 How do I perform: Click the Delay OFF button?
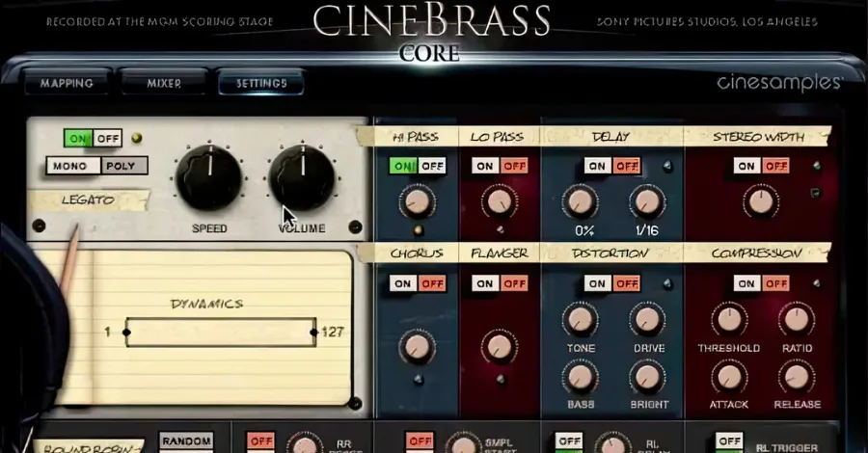coord(627,166)
